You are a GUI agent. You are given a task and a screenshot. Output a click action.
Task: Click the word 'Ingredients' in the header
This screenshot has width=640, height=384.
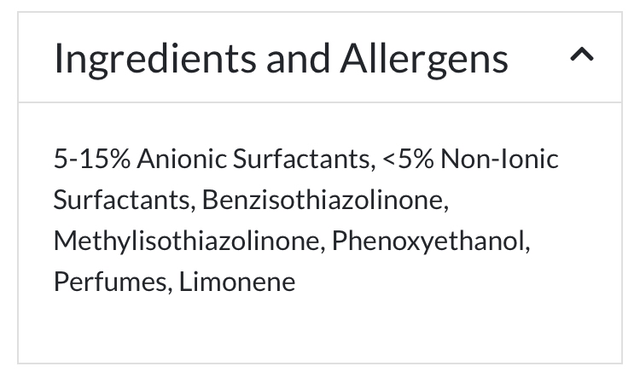[155, 60]
